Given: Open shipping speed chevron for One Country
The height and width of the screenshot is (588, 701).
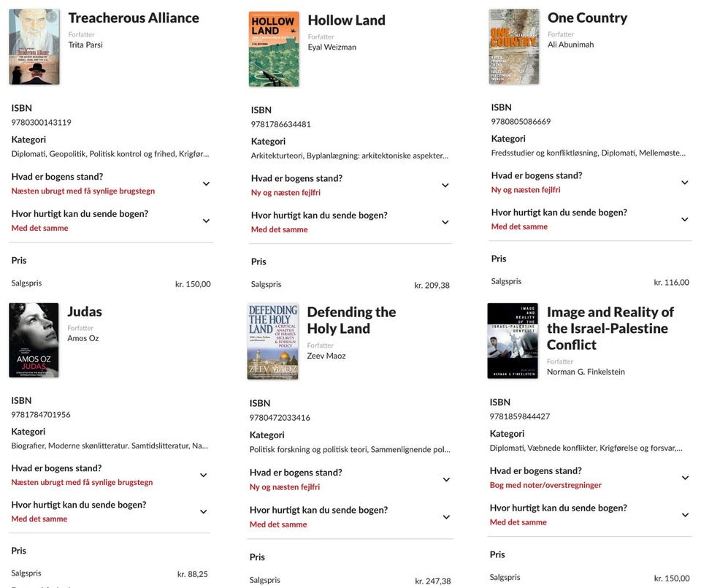Looking at the screenshot, I should 685,219.
